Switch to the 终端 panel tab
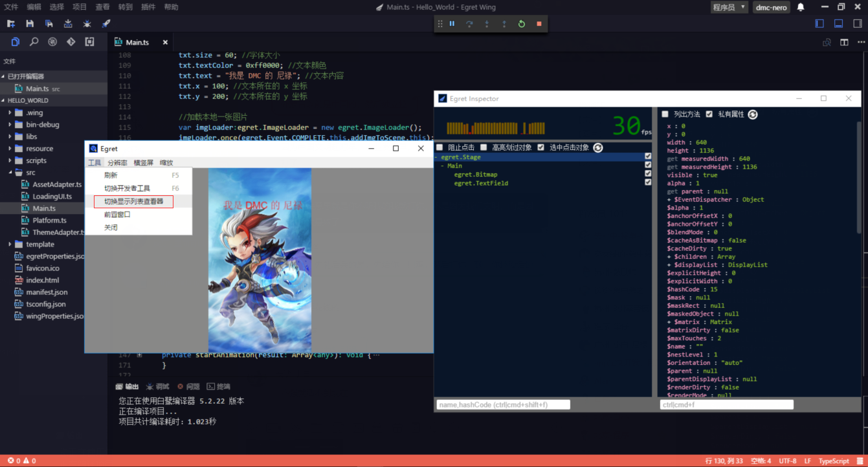Screen dimensions: 868x467 click(x=218, y=386)
